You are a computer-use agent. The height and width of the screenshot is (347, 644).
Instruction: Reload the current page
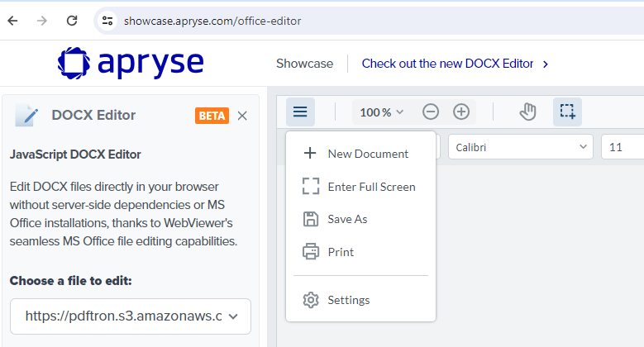(x=72, y=21)
